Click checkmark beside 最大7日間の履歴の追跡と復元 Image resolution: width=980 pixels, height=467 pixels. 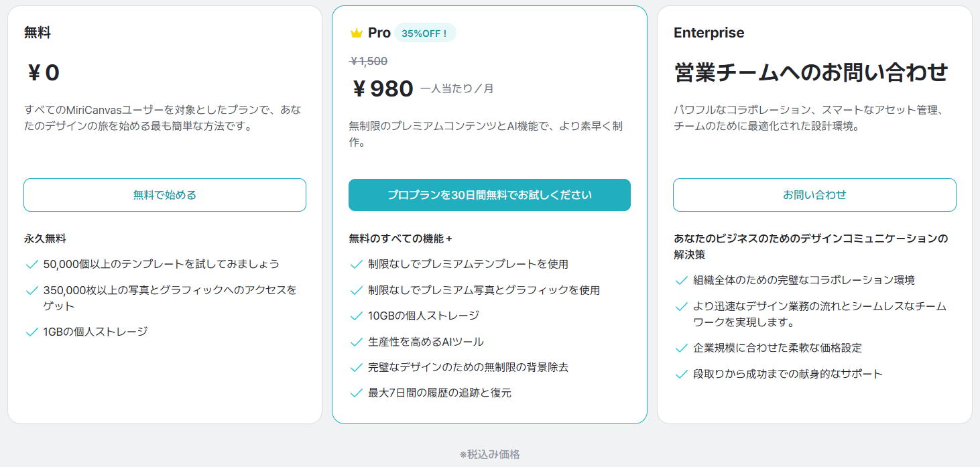click(x=356, y=393)
